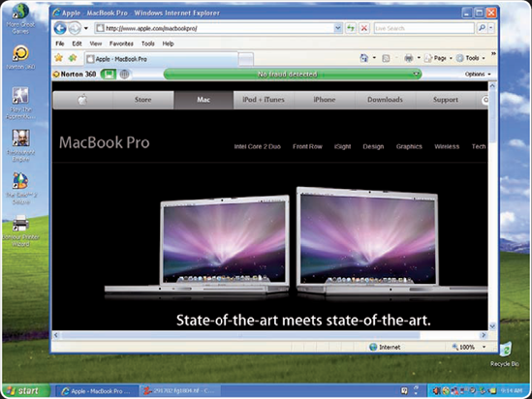The image size is (532, 399).
Task: Click the Intel Core 2 Duo link
Action: coord(257,146)
